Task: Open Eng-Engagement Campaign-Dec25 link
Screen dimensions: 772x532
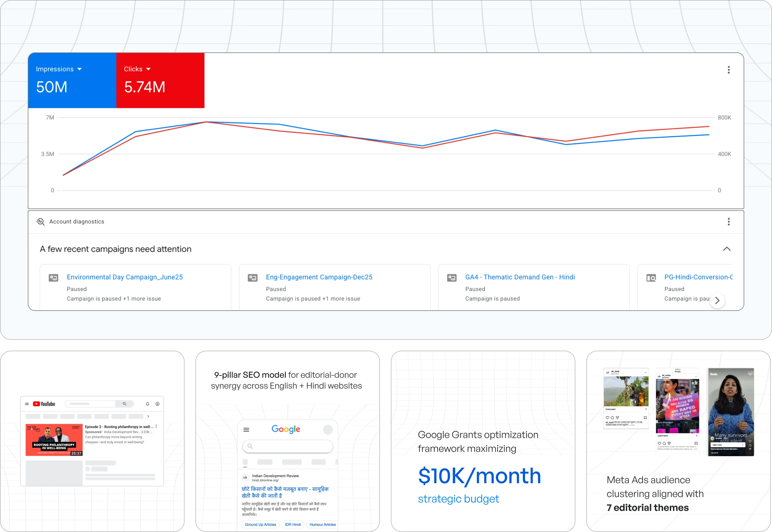Action: pyautogui.click(x=319, y=277)
